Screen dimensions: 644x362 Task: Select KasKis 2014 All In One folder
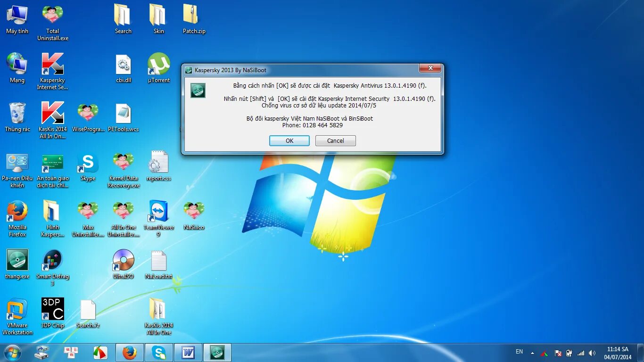click(x=158, y=317)
